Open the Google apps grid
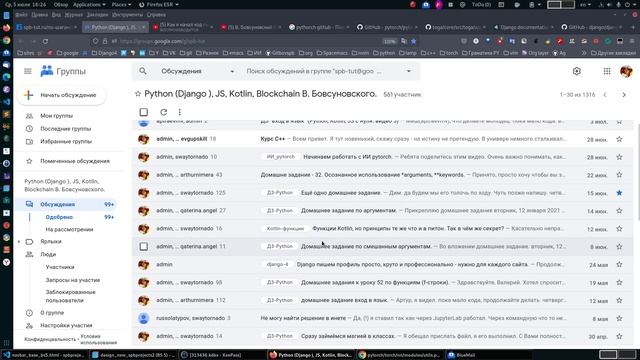 point(607,71)
